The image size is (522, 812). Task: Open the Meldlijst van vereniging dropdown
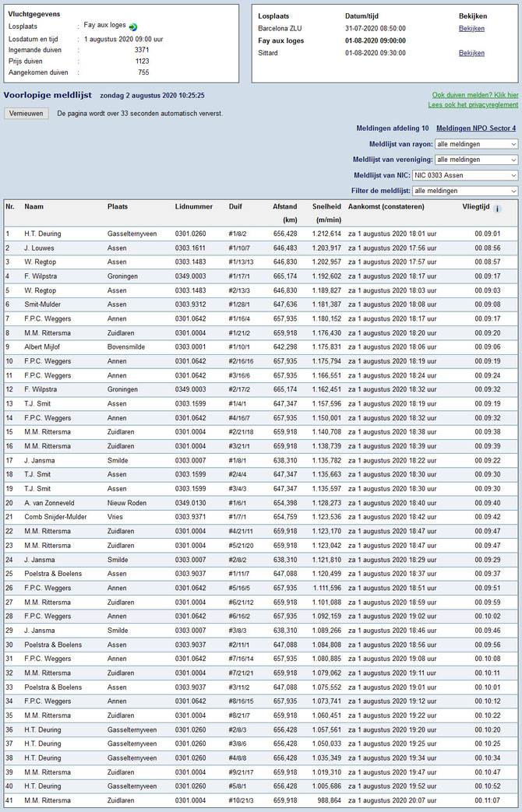(476, 160)
